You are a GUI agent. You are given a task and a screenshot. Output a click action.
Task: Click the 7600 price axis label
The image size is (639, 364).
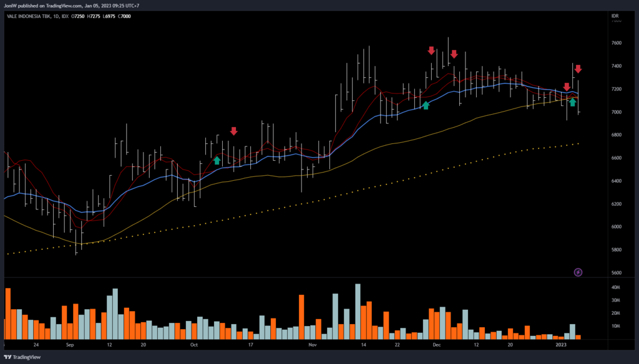pyautogui.click(x=616, y=43)
